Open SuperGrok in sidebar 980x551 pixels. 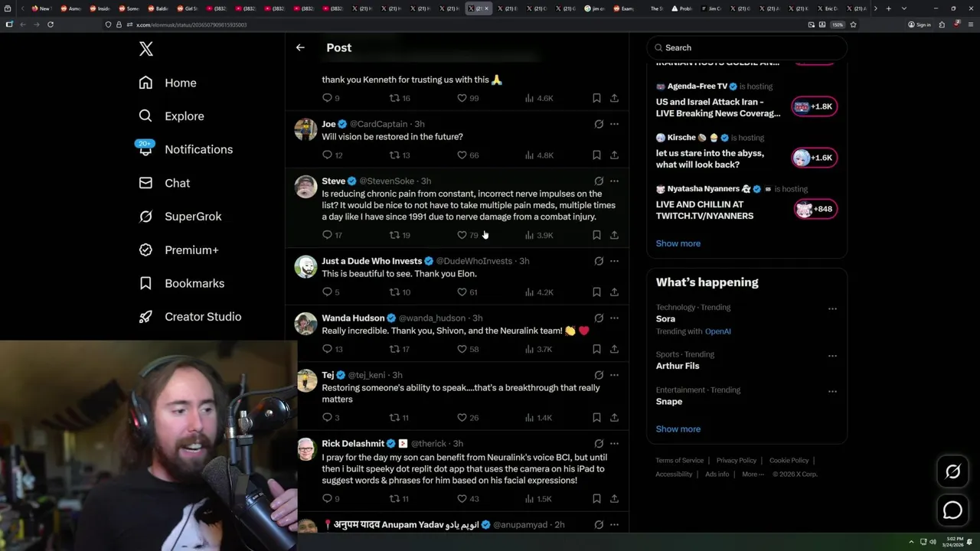click(180, 217)
